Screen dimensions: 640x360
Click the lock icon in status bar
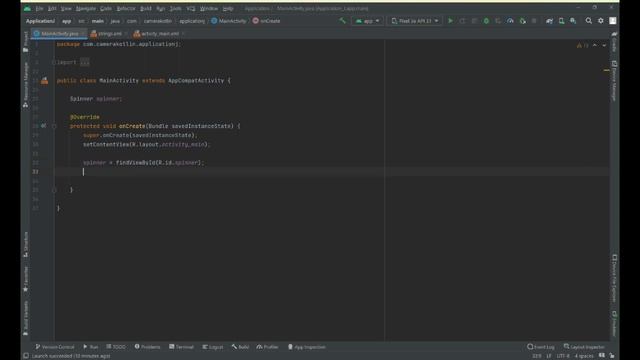point(612,356)
